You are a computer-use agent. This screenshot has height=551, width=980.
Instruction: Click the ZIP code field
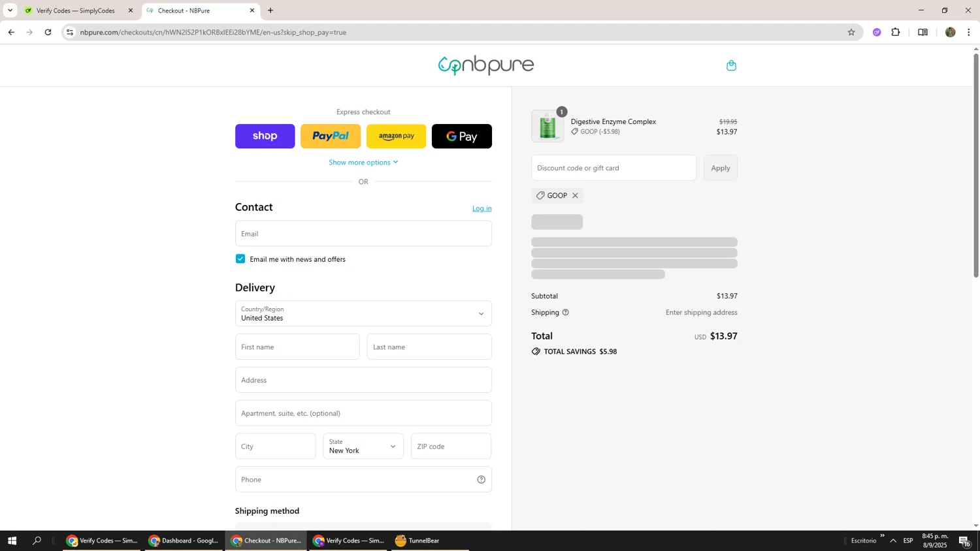451,447
